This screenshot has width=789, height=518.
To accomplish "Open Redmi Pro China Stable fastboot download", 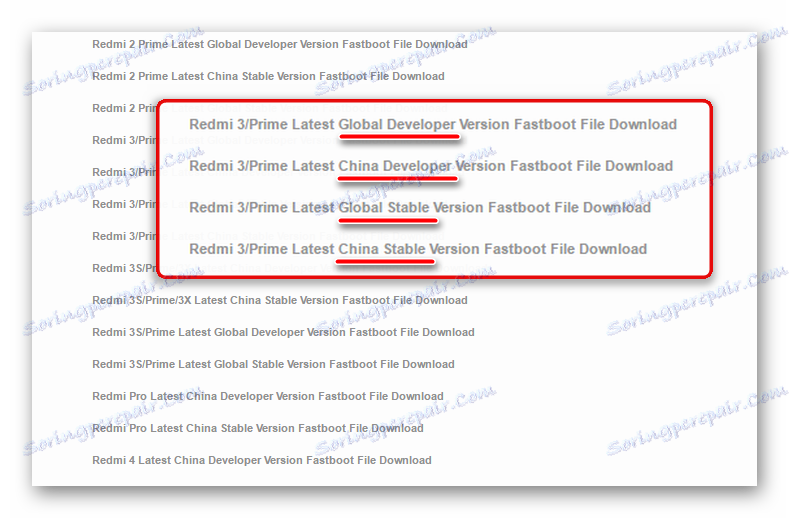I will pyautogui.click(x=258, y=428).
